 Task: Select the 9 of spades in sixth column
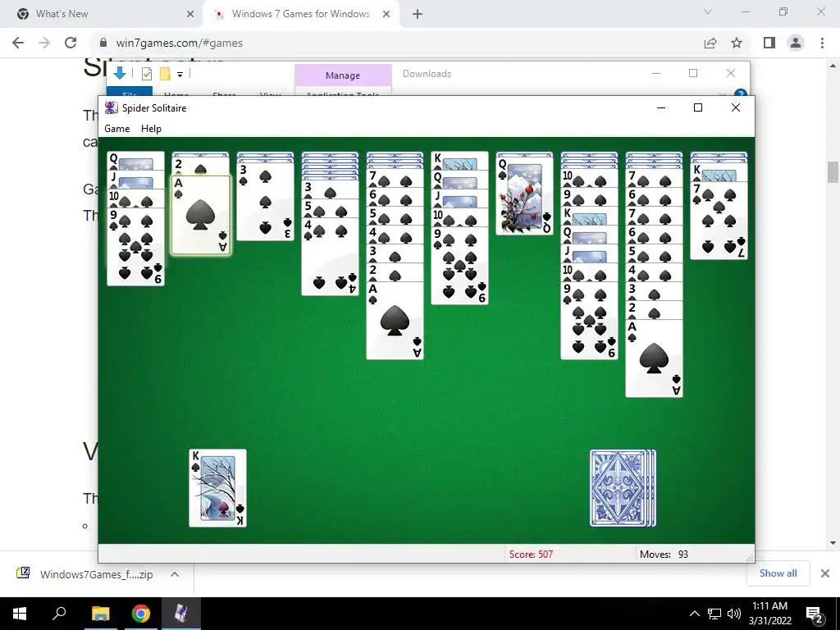point(459,266)
